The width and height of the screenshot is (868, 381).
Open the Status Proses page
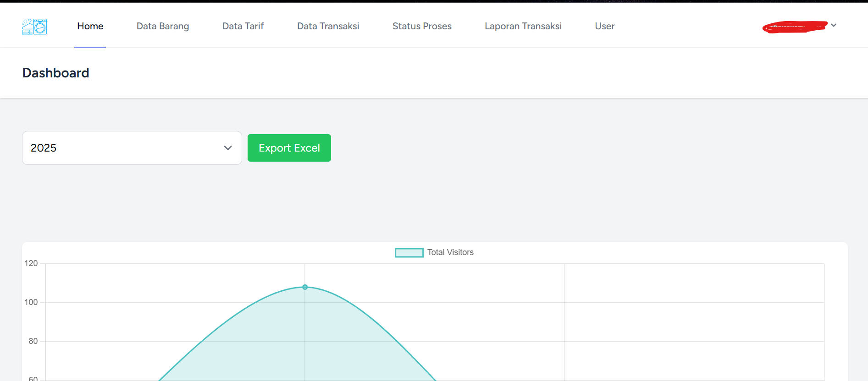click(x=422, y=26)
